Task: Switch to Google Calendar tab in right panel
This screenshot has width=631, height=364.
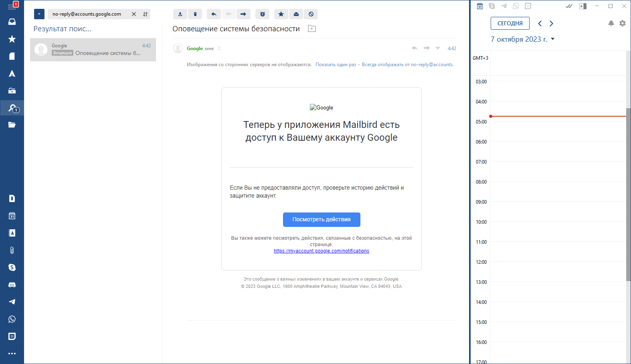Action: pos(528,6)
